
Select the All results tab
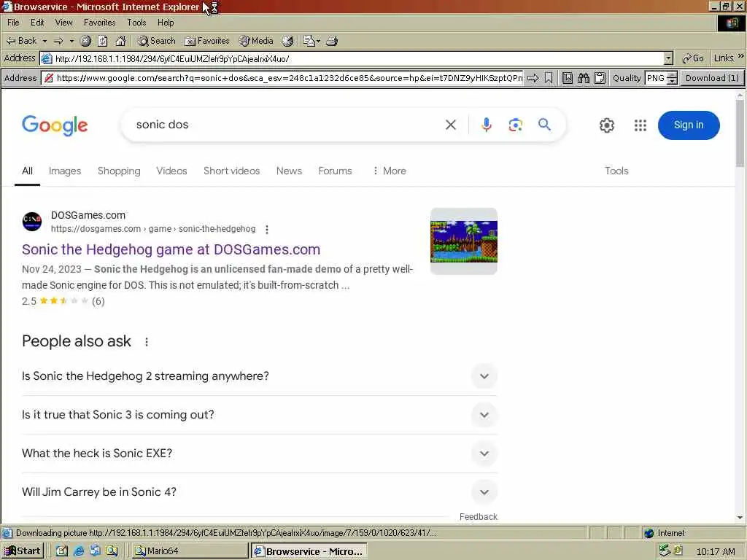tap(27, 171)
